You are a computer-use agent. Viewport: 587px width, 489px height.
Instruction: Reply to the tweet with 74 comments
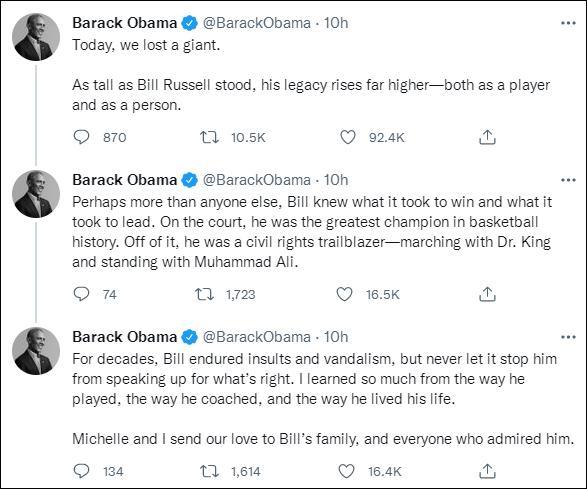coord(81,294)
